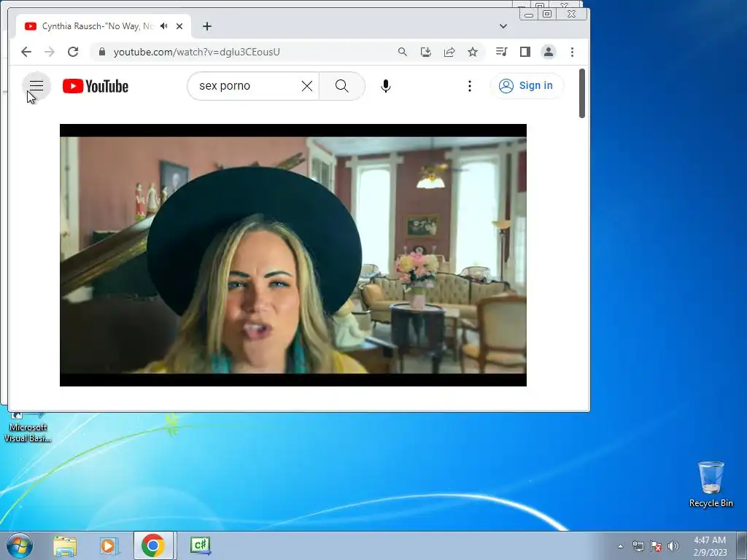Share this page icon
The height and width of the screenshot is (560, 747).
point(449,52)
